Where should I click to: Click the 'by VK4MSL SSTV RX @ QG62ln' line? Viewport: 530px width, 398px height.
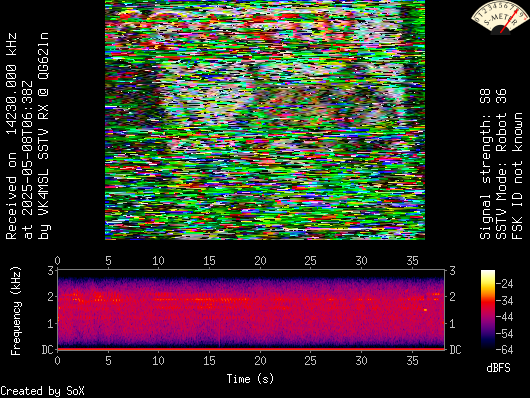click(43, 136)
